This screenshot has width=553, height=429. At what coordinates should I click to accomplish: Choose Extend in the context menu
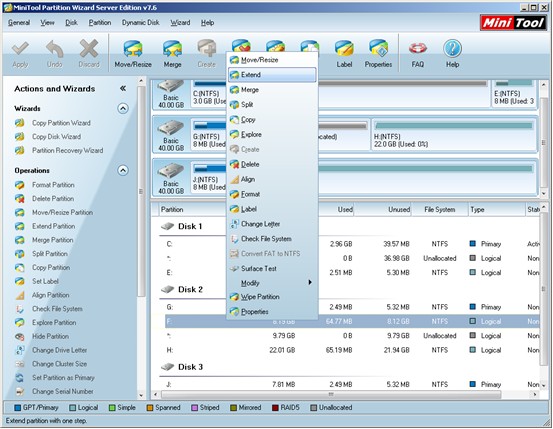(x=272, y=75)
